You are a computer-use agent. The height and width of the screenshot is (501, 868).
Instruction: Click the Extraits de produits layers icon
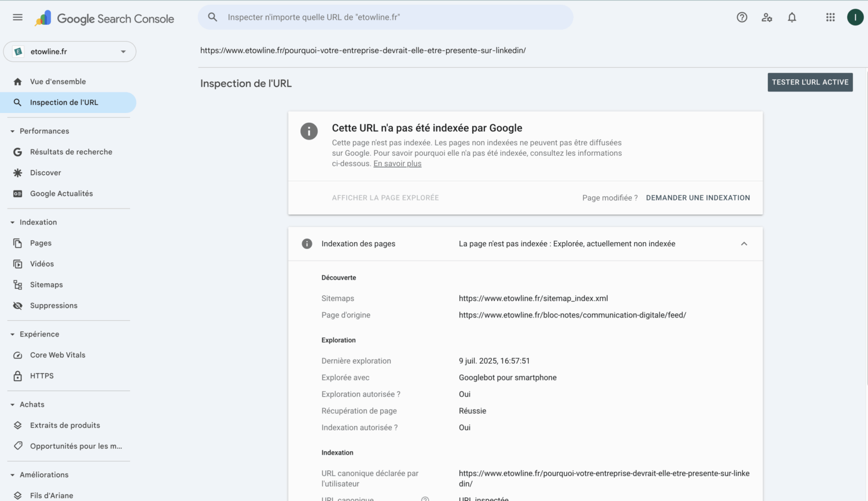tap(18, 425)
